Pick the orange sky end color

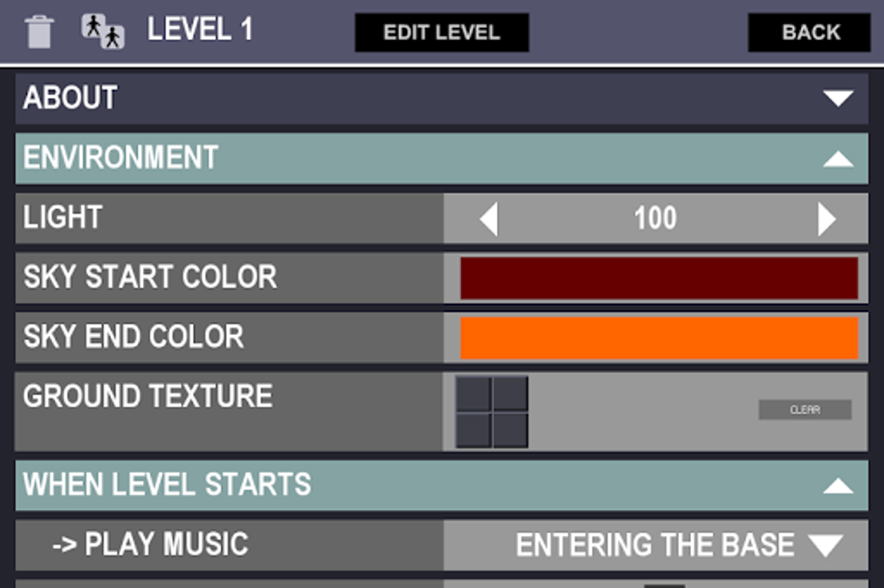(x=659, y=338)
